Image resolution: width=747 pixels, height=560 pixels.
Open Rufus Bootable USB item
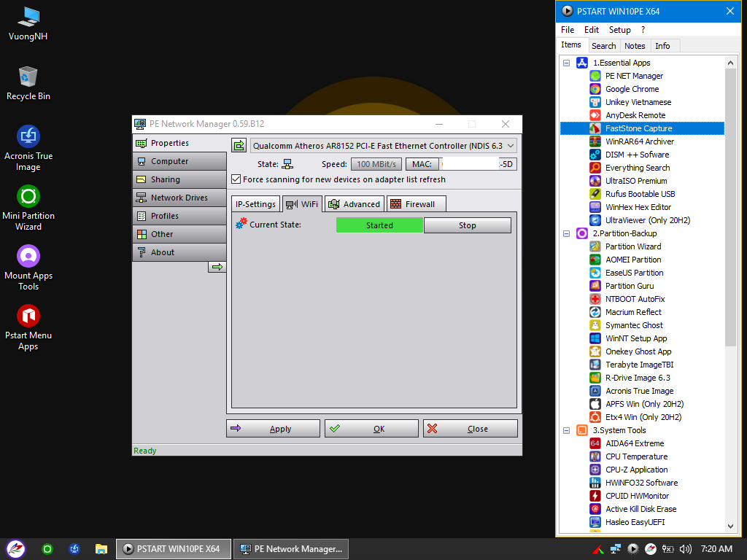coord(640,194)
